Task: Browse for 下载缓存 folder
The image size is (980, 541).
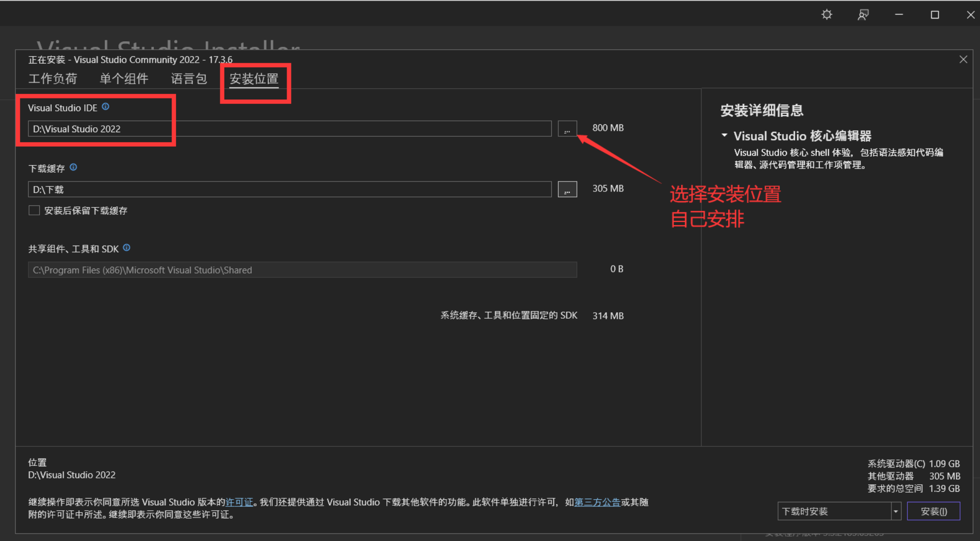Action: [567, 189]
